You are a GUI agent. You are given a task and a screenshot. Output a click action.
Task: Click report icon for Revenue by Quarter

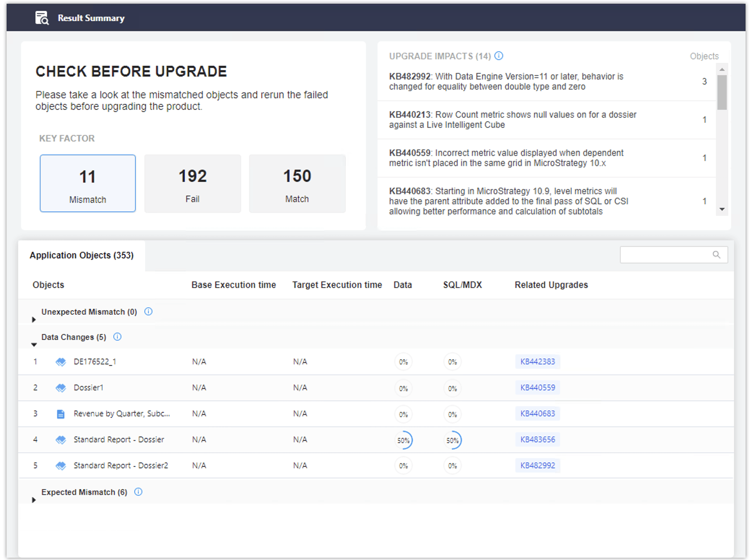pyautogui.click(x=61, y=414)
